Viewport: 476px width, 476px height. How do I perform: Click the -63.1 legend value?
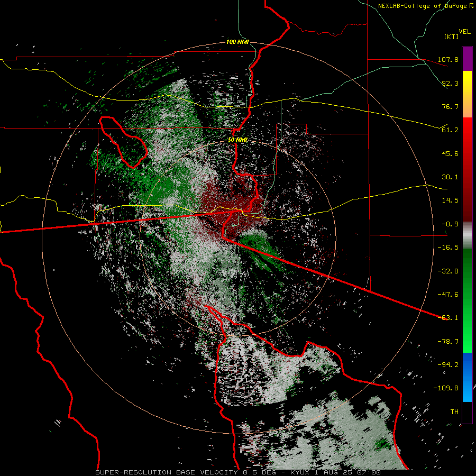(448, 318)
